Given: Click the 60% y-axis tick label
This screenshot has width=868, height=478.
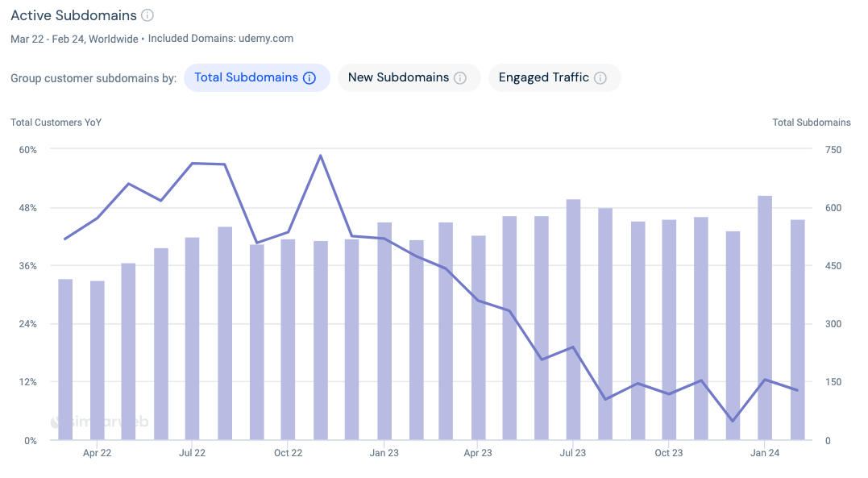Looking at the screenshot, I should point(27,150).
